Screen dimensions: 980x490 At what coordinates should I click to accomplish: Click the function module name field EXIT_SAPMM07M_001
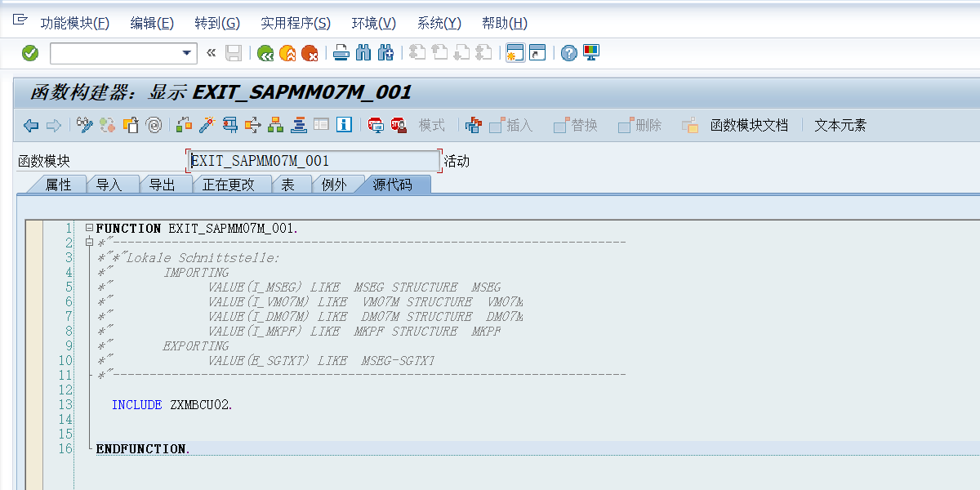click(x=314, y=161)
